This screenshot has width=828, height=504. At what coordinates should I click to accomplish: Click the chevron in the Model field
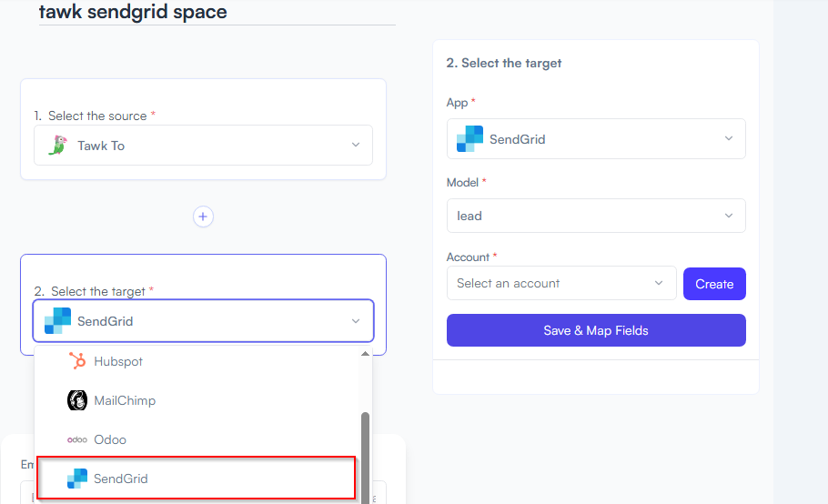(729, 216)
